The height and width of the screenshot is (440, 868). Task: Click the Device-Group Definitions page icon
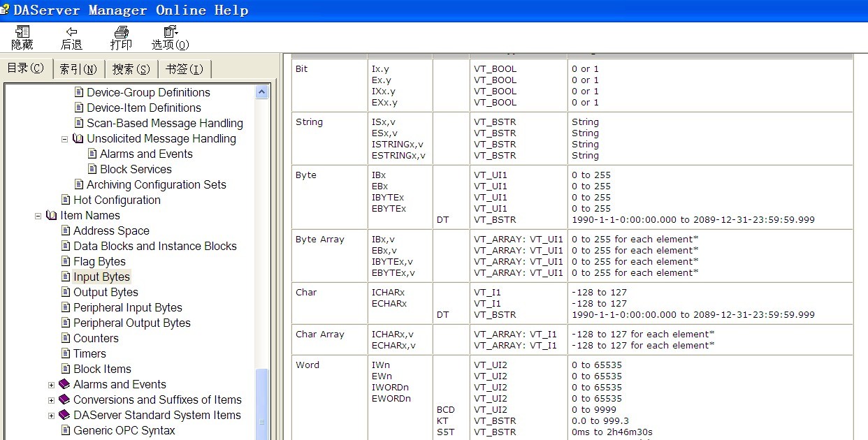79,92
